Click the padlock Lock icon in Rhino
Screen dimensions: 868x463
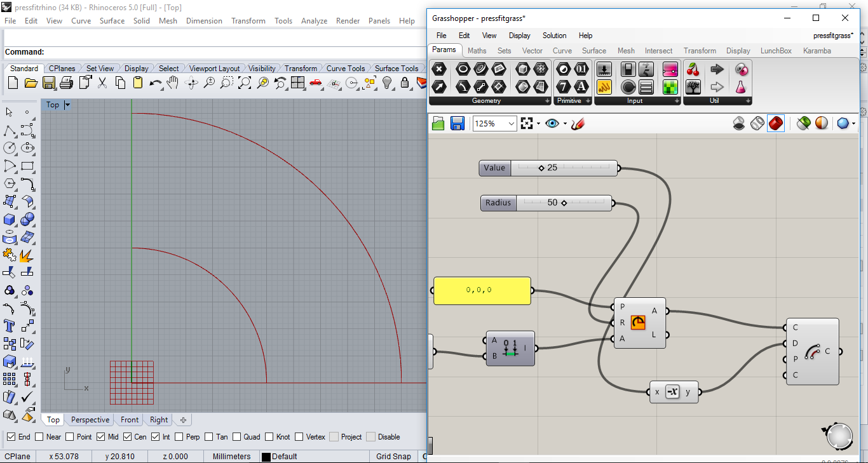405,83
